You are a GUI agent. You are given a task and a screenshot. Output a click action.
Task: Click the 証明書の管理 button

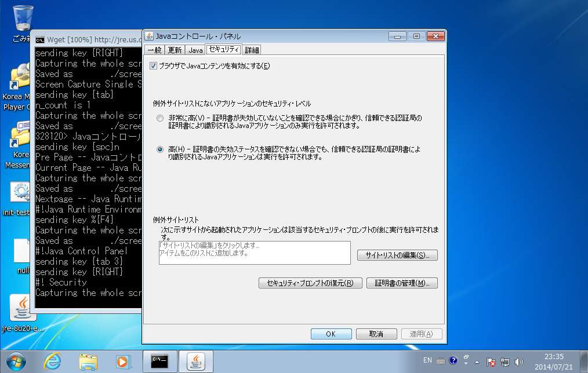[x=402, y=283]
